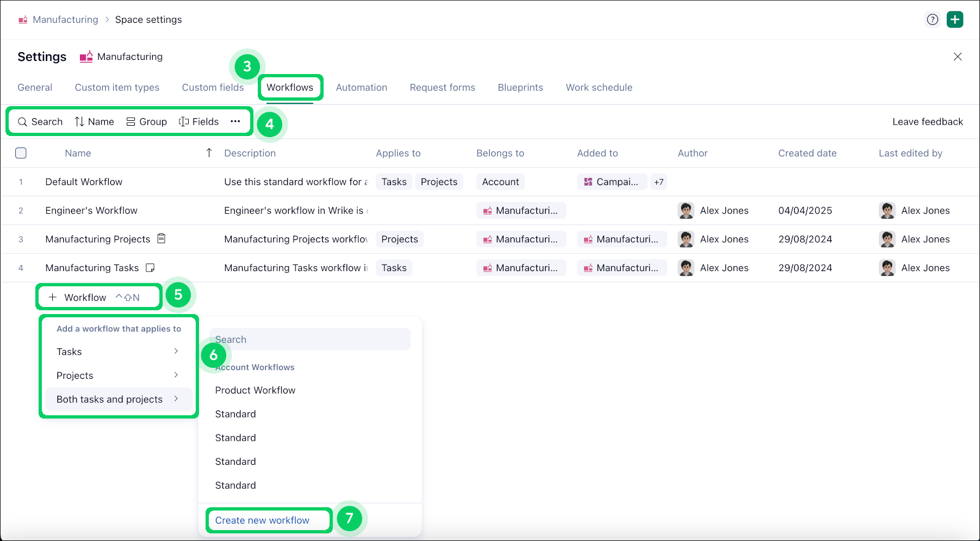The width and height of the screenshot is (980, 541).
Task: Expand the Projects submenu chevron
Action: pyautogui.click(x=176, y=375)
